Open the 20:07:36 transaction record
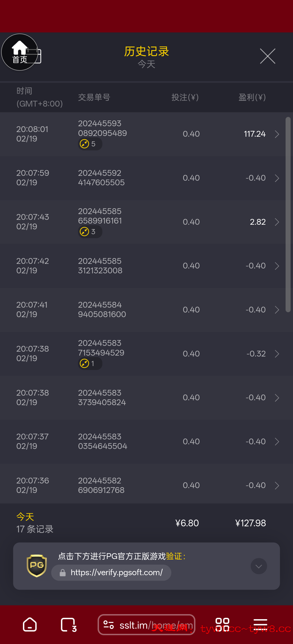This screenshot has width=293, height=644. click(277, 486)
